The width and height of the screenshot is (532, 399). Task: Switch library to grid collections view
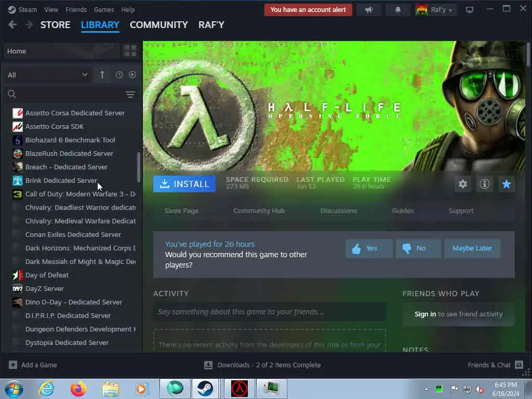click(x=130, y=51)
